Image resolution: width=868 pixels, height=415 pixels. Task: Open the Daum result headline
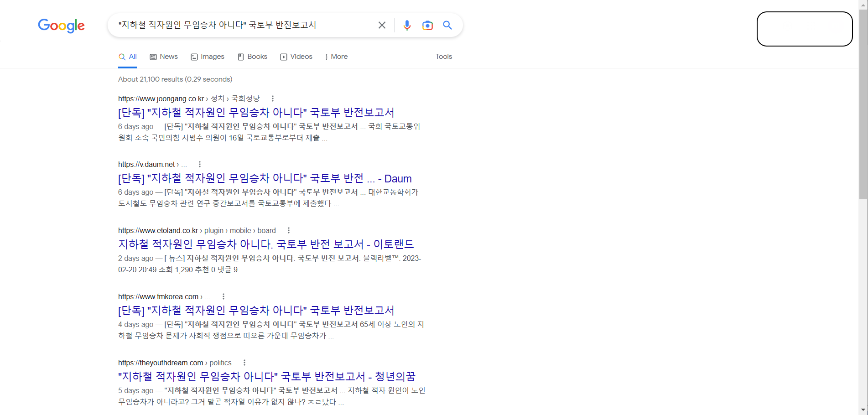coord(265,178)
